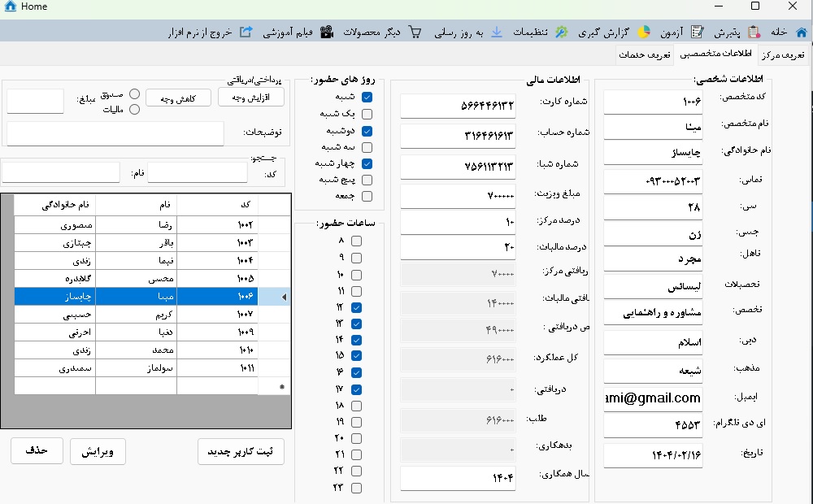Screen dimensions: 813x504
Task: Click the Update (به روز رسانی) download icon
Action: [x=497, y=33]
